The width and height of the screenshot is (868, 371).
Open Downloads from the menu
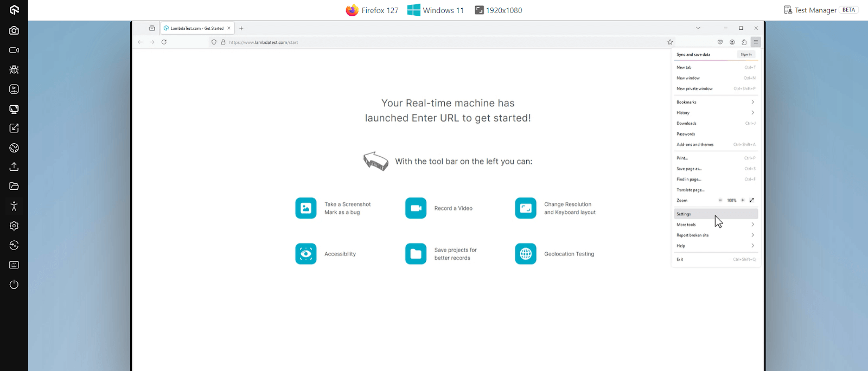716,123
